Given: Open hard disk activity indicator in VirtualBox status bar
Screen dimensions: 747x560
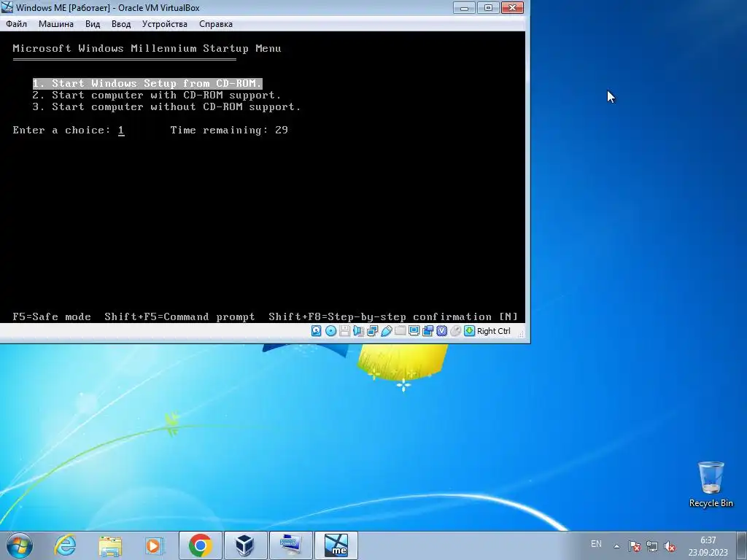Looking at the screenshot, I should (317, 331).
